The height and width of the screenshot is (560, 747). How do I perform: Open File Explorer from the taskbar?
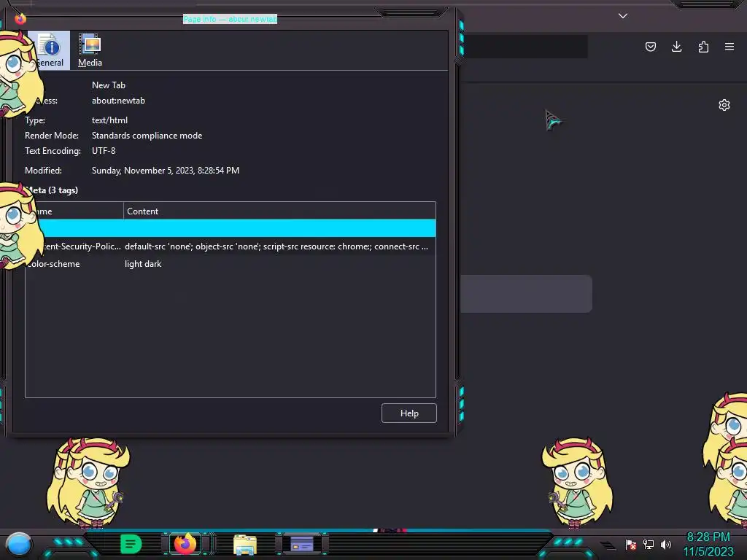245,544
